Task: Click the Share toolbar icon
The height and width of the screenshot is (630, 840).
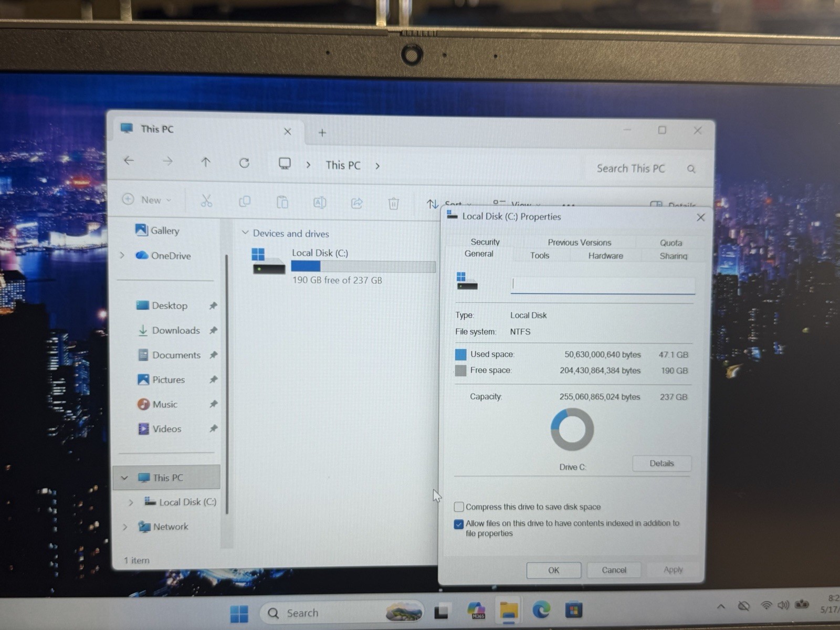Action: (357, 203)
